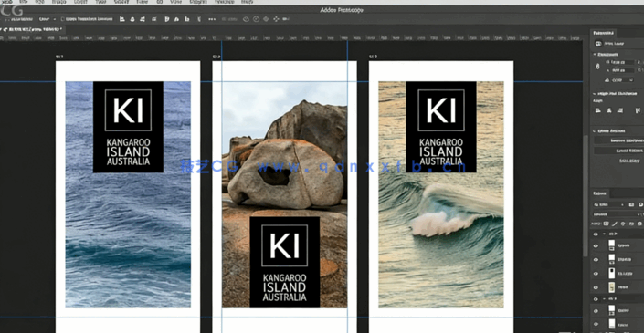Filter for adjustment layers in Layers panel

[640, 204]
